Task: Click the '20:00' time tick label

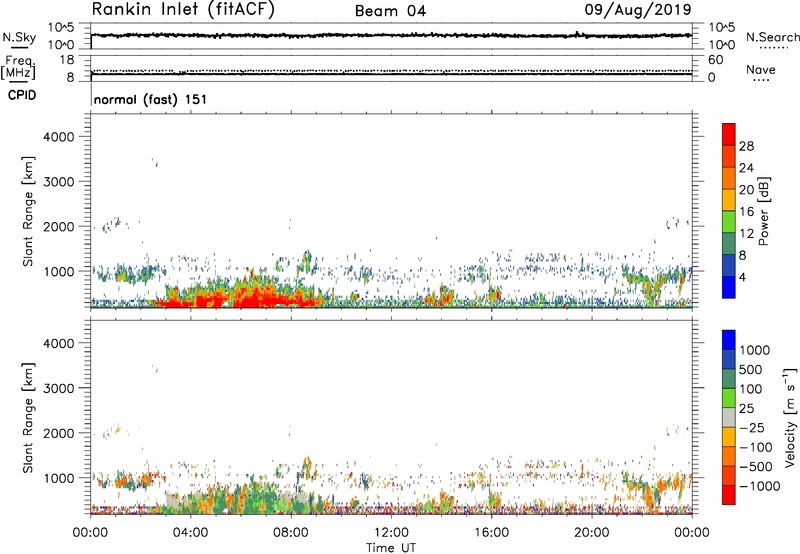Action: 592,533
